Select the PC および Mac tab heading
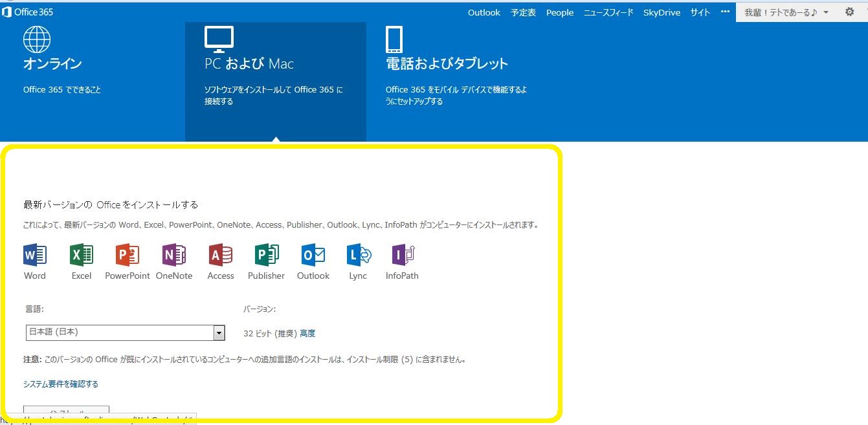The image size is (868, 425). [x=249, y=63]
